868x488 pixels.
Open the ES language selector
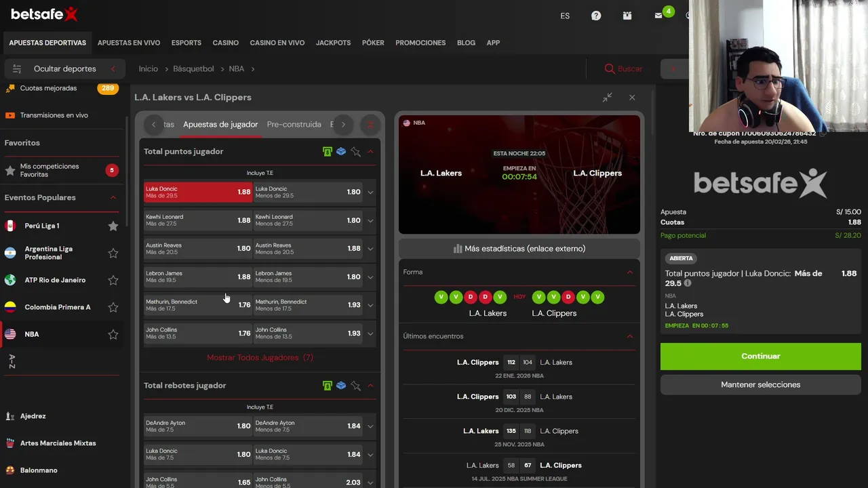point(565,16)
